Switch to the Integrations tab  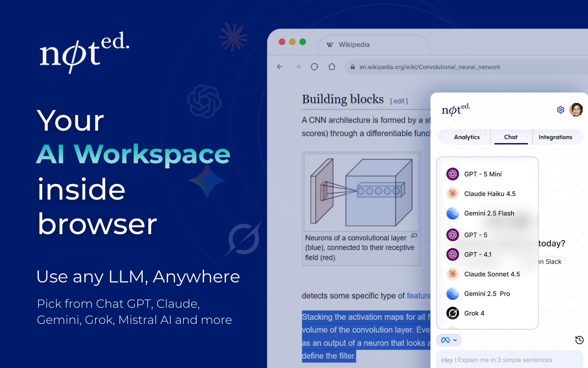tap(556, 137)
